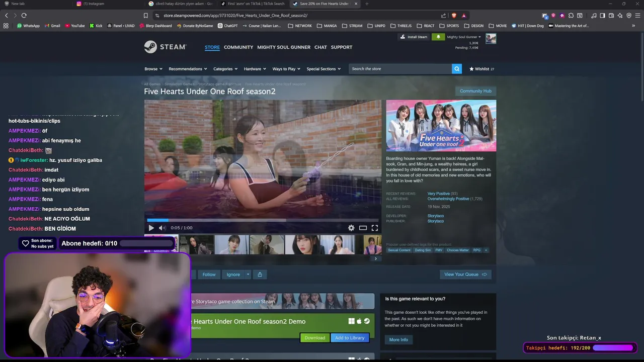Select the RPG tag

coord(477,250)
